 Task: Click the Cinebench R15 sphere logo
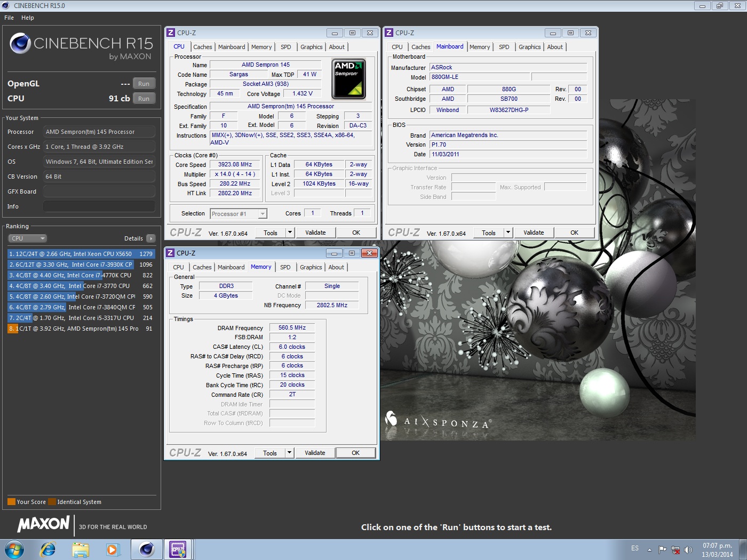point(20,43)
